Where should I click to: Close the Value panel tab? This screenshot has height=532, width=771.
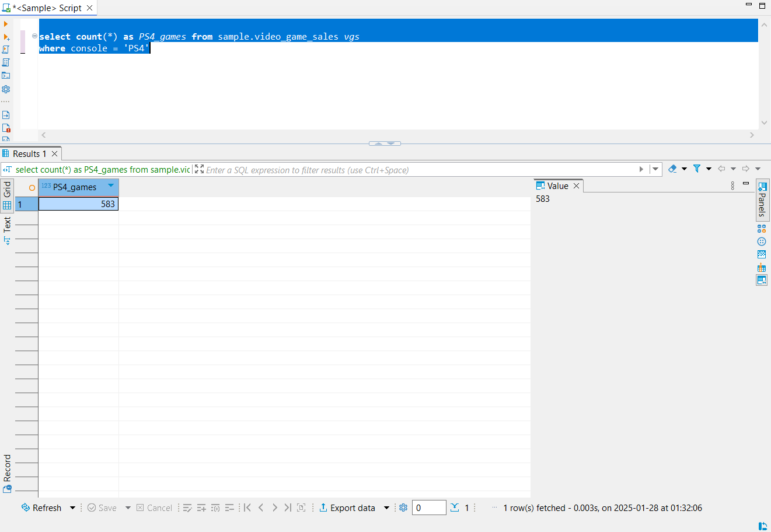click(576, 186)
